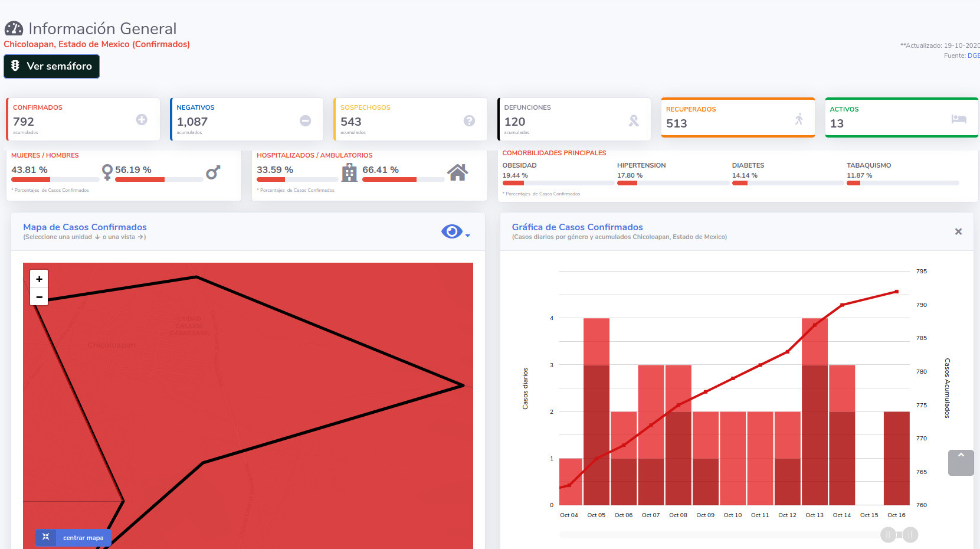Toggle map view with the eye icon
Viewport: 980px width, 549px height.
point(452,231)
